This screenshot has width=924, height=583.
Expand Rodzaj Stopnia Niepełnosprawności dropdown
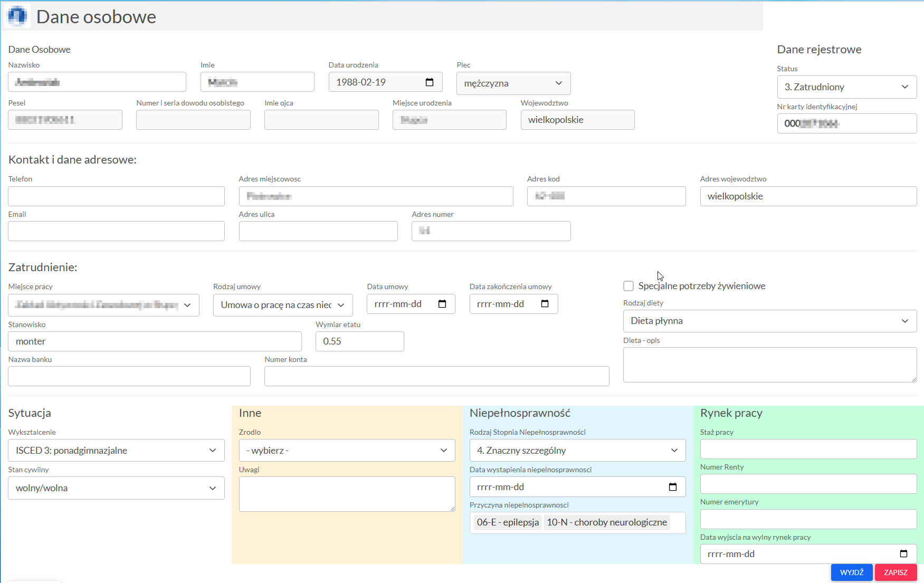577,451
